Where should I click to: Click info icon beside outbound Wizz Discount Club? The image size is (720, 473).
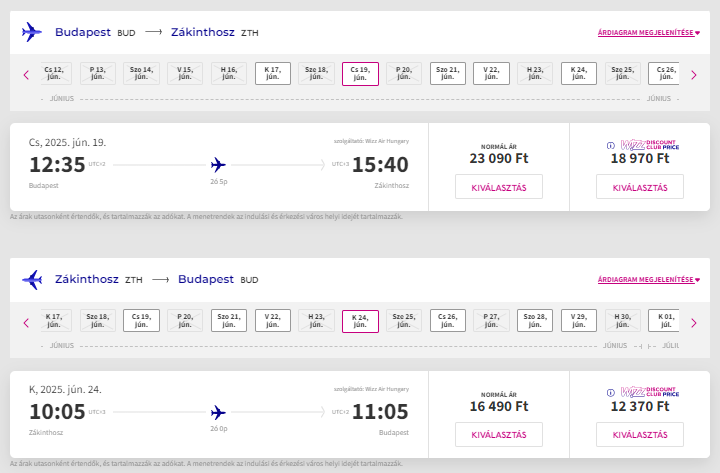click(x=611, y=146)
